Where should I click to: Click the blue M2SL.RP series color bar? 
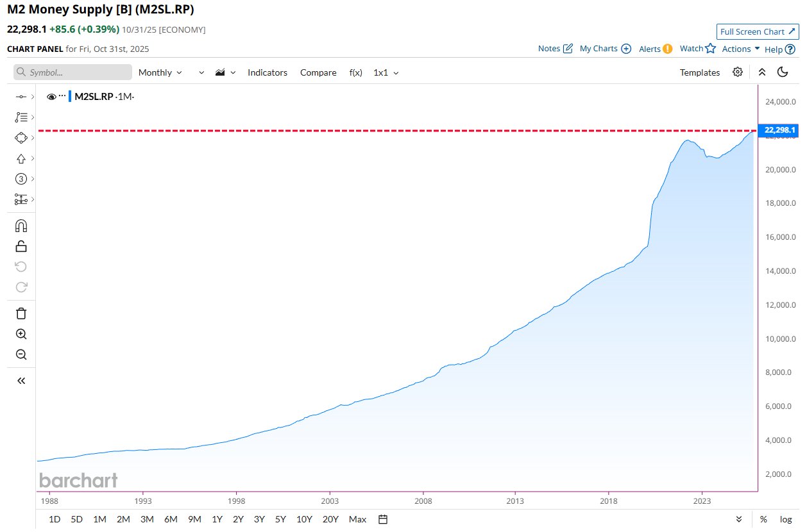70,97
